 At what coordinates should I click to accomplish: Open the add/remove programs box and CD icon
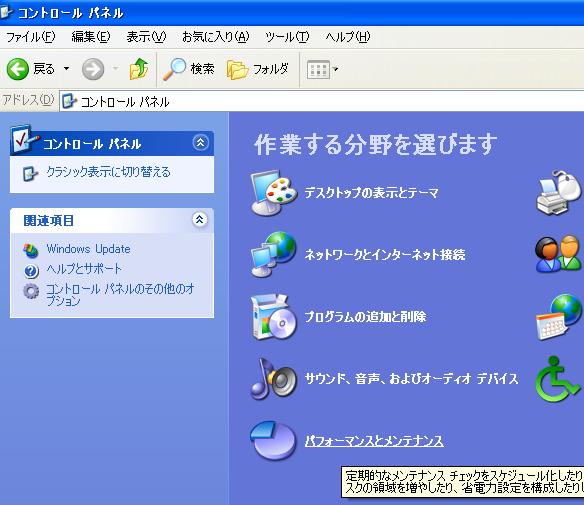274,317
